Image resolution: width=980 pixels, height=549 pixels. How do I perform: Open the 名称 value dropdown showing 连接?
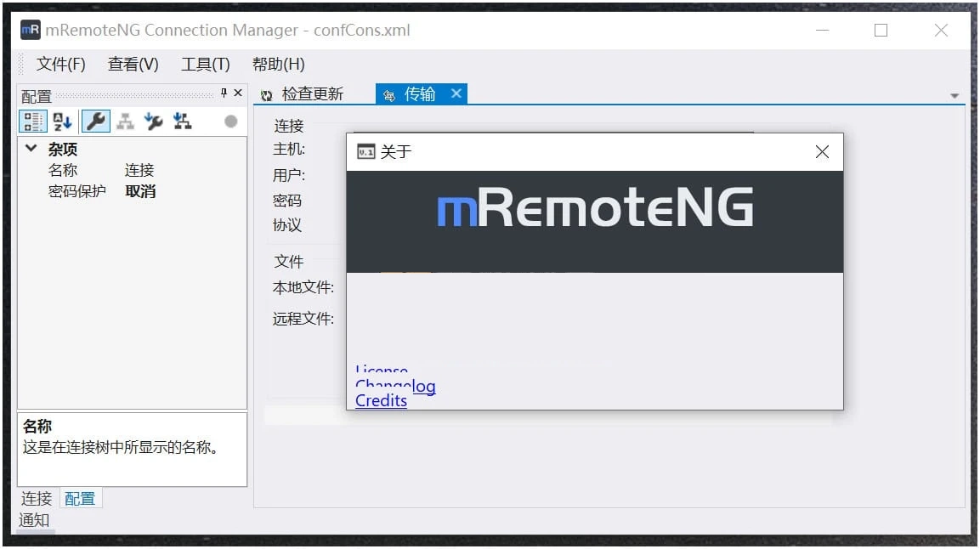tap(139, 169)
